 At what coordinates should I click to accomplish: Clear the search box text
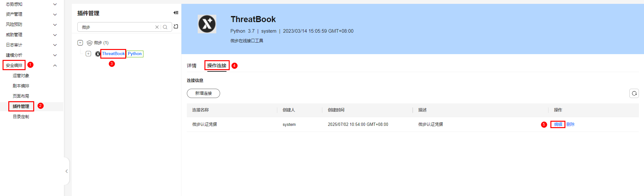pyautogui.click(x=157, y=27)
